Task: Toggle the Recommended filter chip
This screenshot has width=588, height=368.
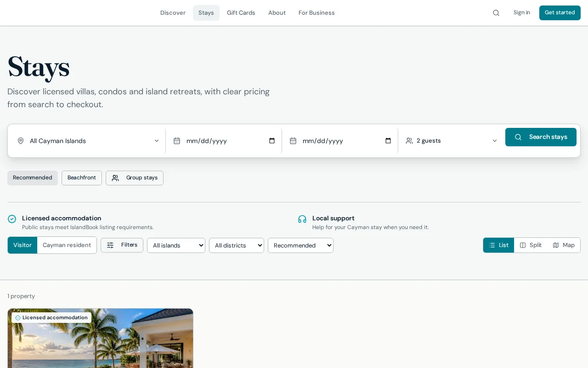Action: (x=33, y=178)
